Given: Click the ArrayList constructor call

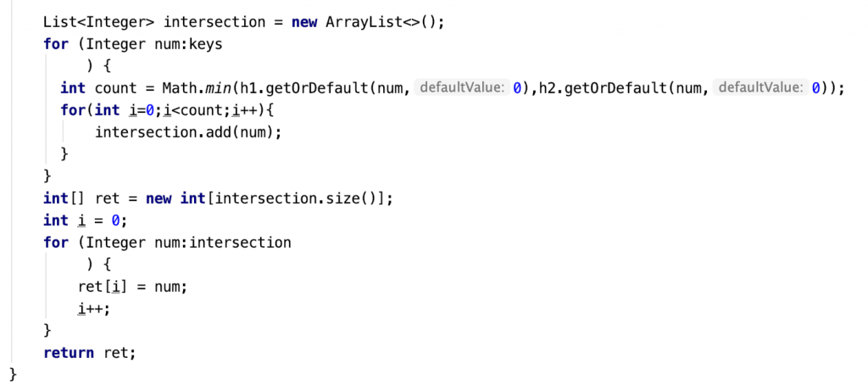Looking at the screenshot, I should click(x=385, y=23).
